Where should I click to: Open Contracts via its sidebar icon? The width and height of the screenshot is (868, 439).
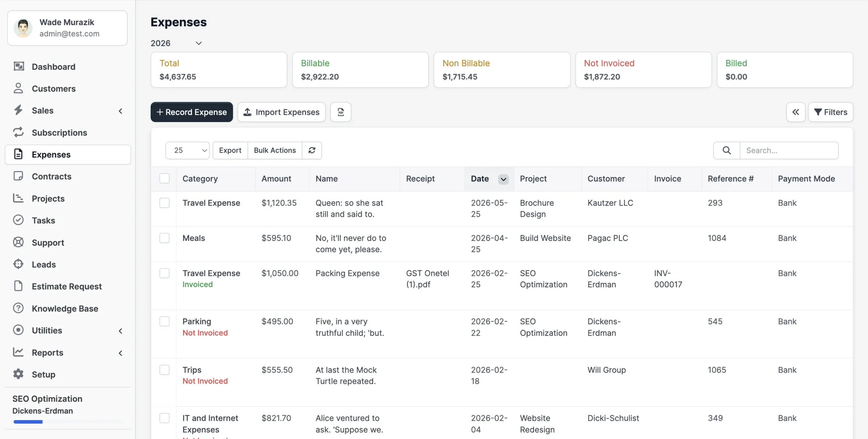pos(19,176)
